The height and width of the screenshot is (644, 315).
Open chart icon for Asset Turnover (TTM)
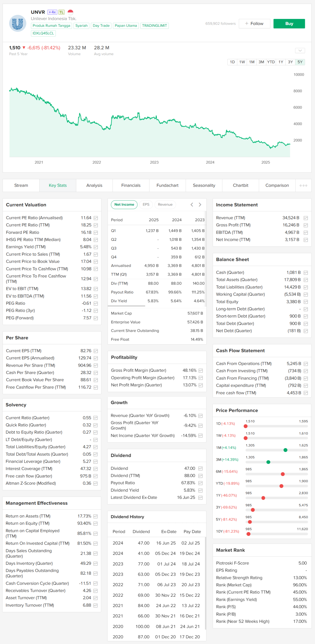(95, 598)
